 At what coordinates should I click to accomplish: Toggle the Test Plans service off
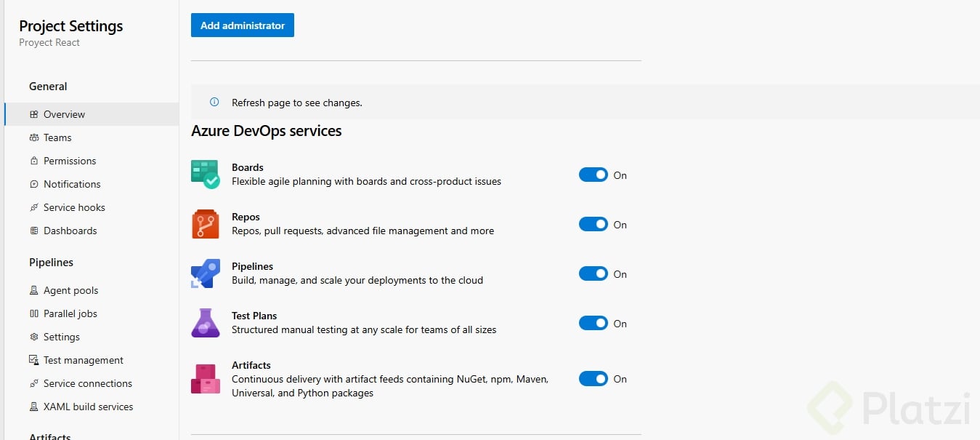pos(593,324)
